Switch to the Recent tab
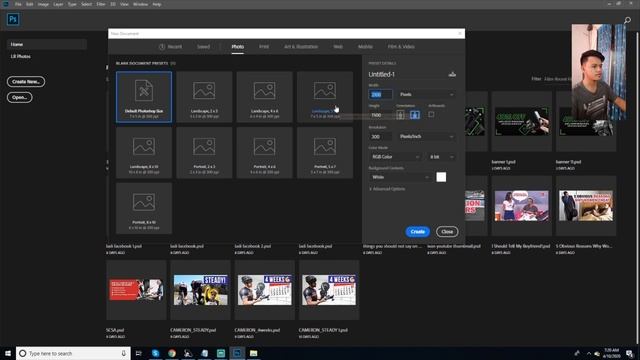Image resolution: width=640 pixels, height=360 pixels. tap(170, 47)
